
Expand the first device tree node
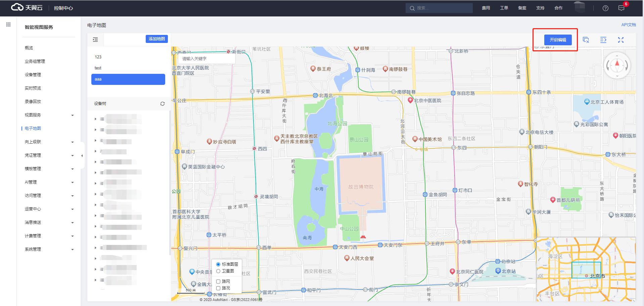(x=95, y=119)
